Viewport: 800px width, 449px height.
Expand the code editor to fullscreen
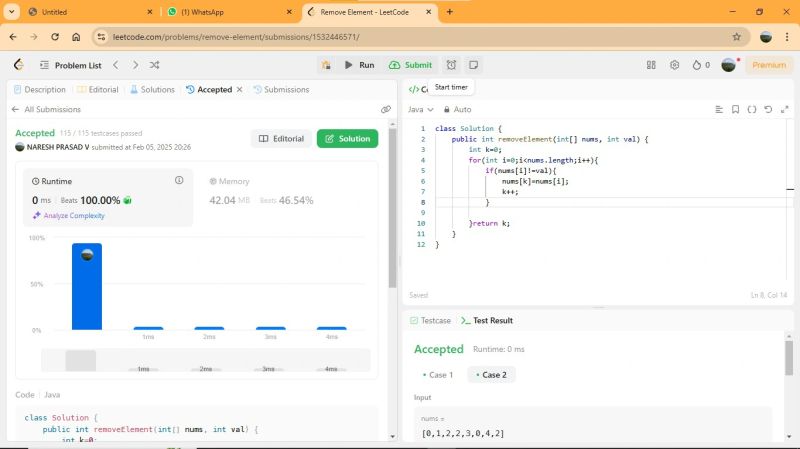[784, 109]
